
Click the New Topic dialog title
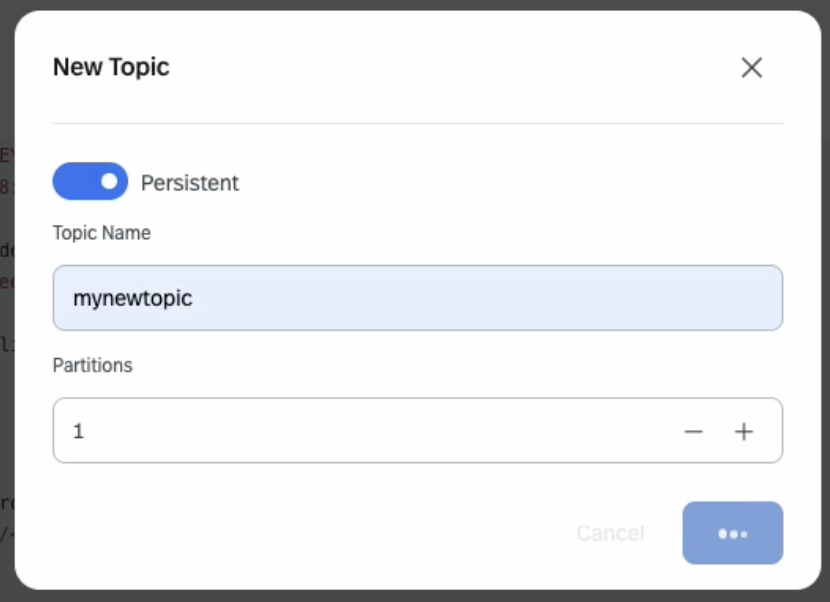[111, 67]
